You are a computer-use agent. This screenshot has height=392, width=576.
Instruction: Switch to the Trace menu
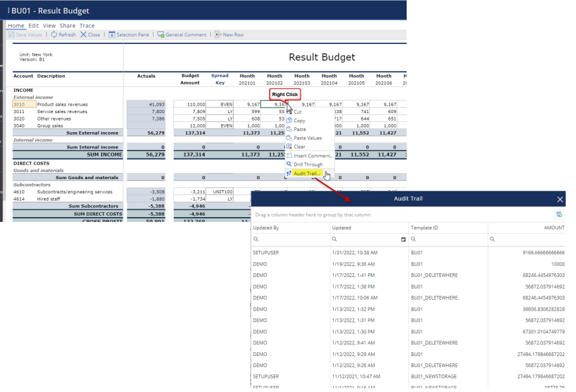pos(87,26)
